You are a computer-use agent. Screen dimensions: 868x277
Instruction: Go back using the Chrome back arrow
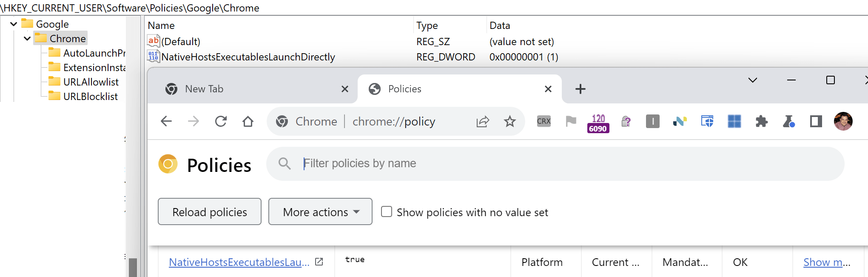(166, 121)
